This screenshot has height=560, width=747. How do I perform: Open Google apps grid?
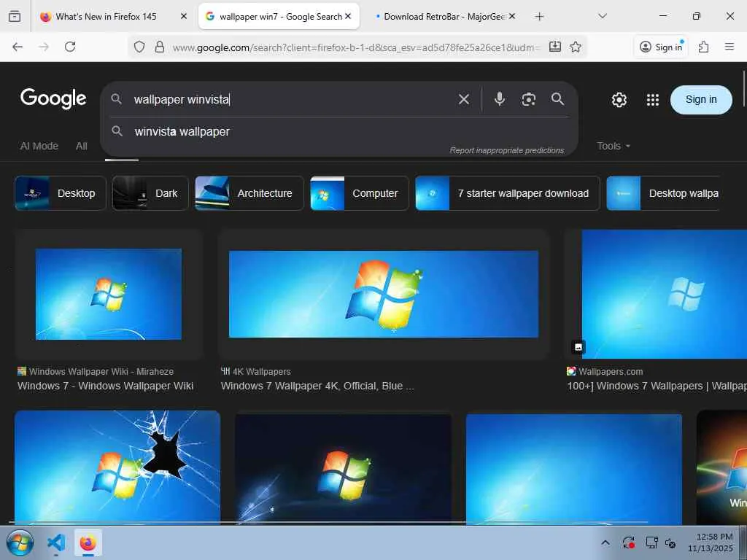point(653,99)
